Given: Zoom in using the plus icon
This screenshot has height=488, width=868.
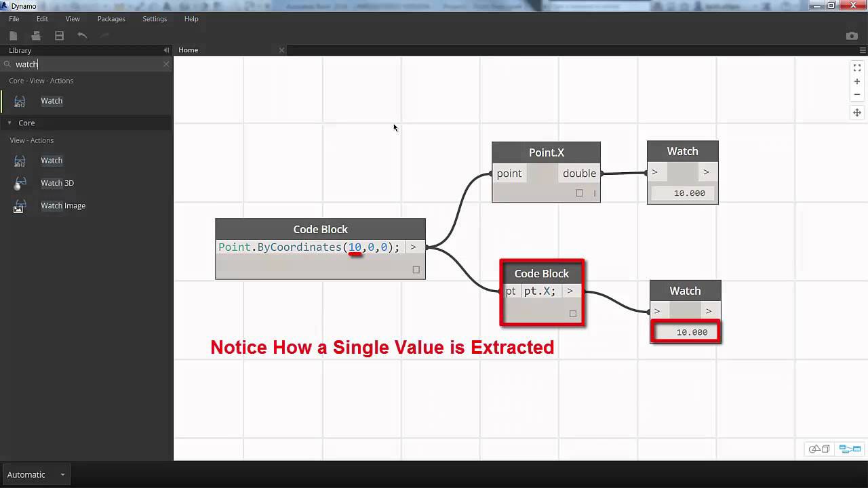Looking at the screenshot, I should point(856,81).
